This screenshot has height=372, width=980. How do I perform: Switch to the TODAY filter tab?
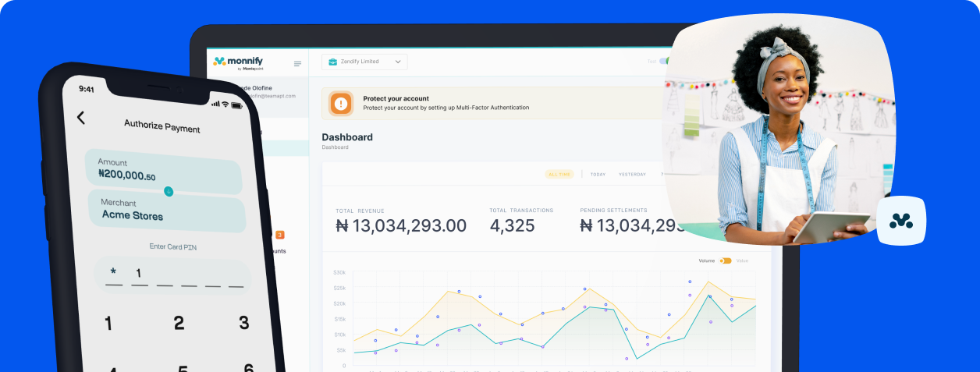598,174
